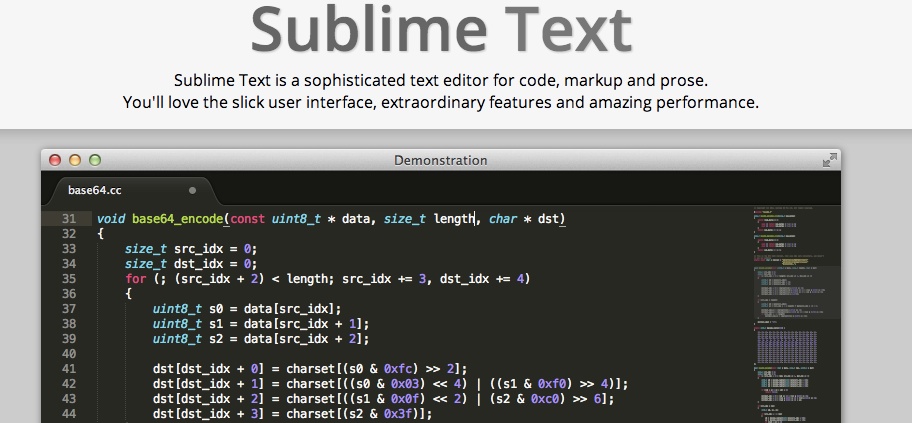
Task: Click the 'void' keyword on line 31
Action: [x=111, y=219]
